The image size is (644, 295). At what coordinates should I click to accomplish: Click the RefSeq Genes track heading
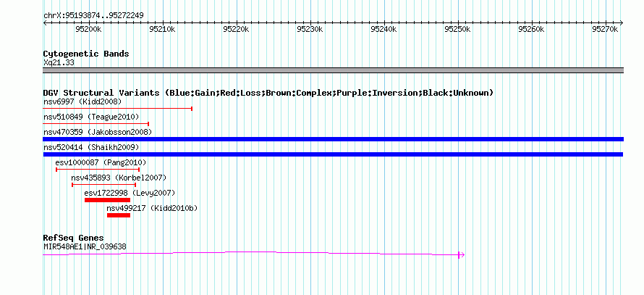click(74, 238)
